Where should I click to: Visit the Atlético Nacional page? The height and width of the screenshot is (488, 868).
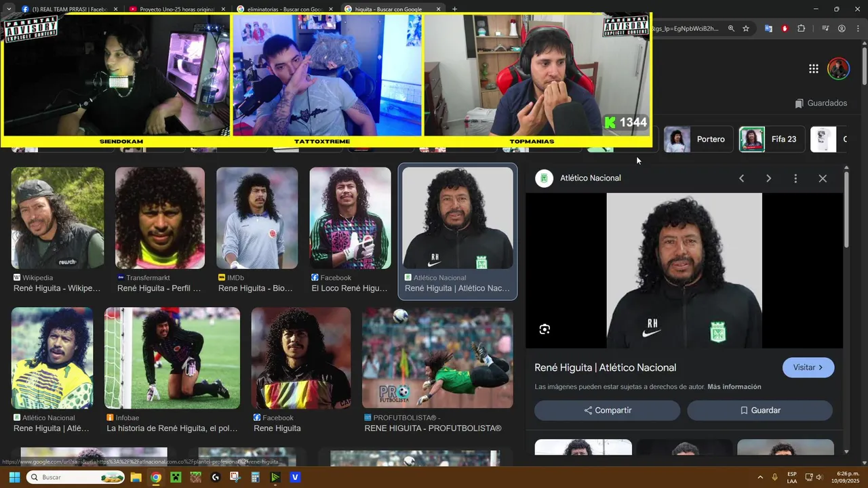pyautogui.click(x=808, y=367)
